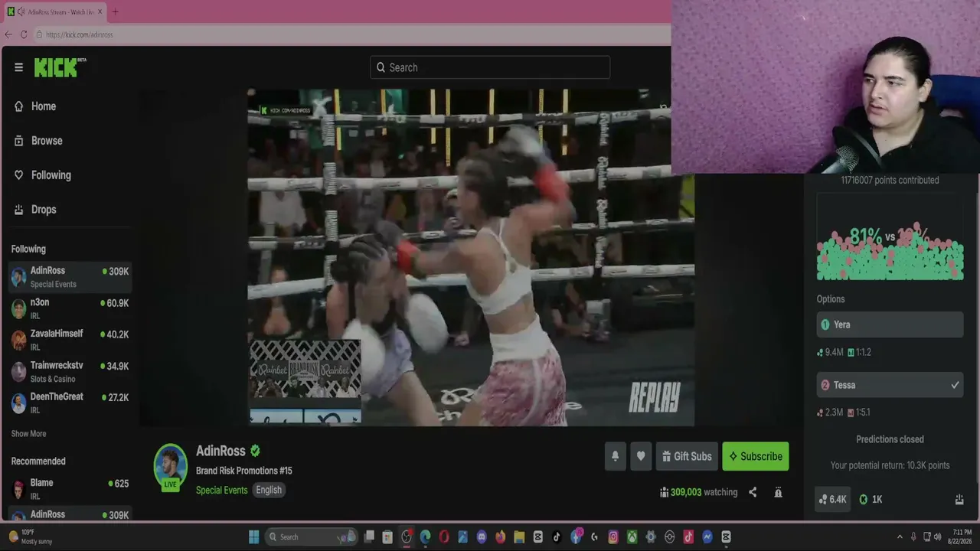Click the green Subscribe button
980x551 pixels.
click(755, 456)
